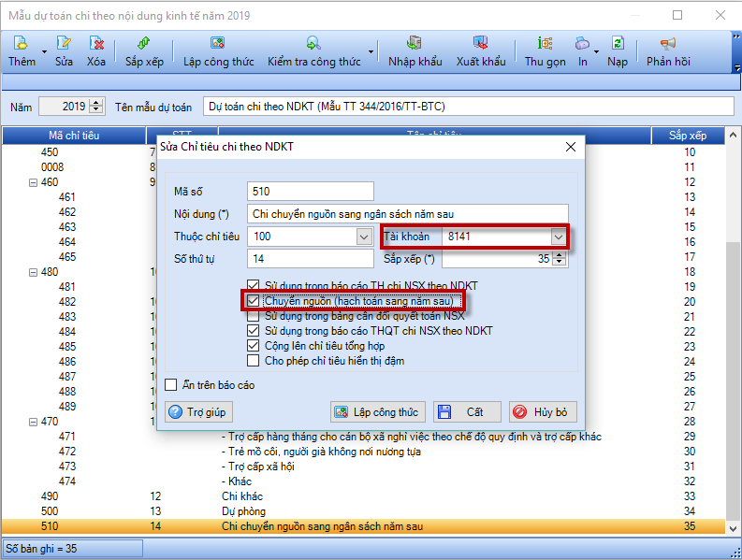Toggle the Chuyển nguồn checkbox

pos(253,301)
